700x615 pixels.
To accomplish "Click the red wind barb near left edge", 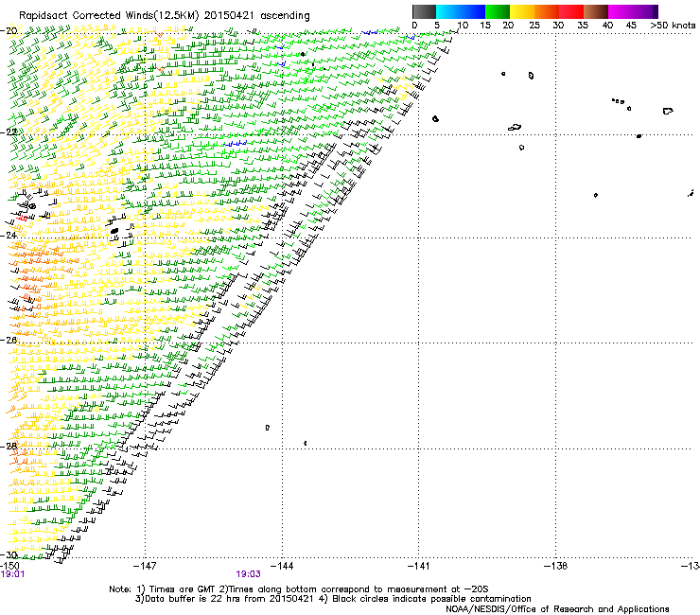I will tap(23, 218).
